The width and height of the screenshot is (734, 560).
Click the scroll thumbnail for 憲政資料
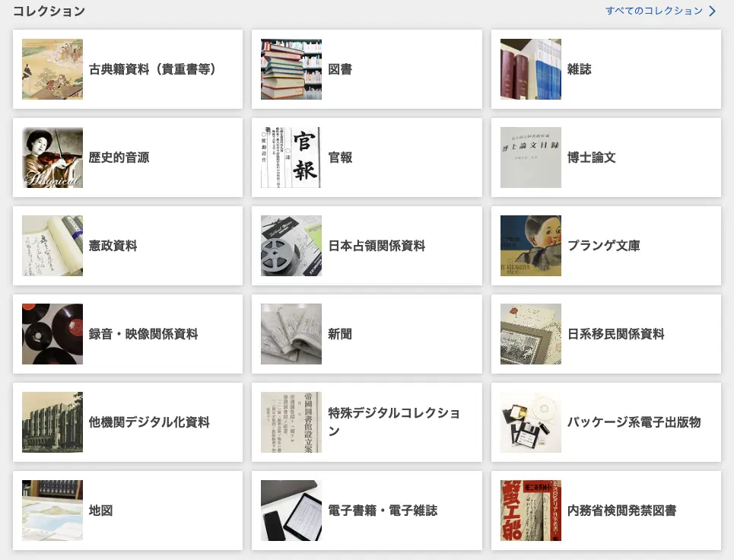pos(52,246)
